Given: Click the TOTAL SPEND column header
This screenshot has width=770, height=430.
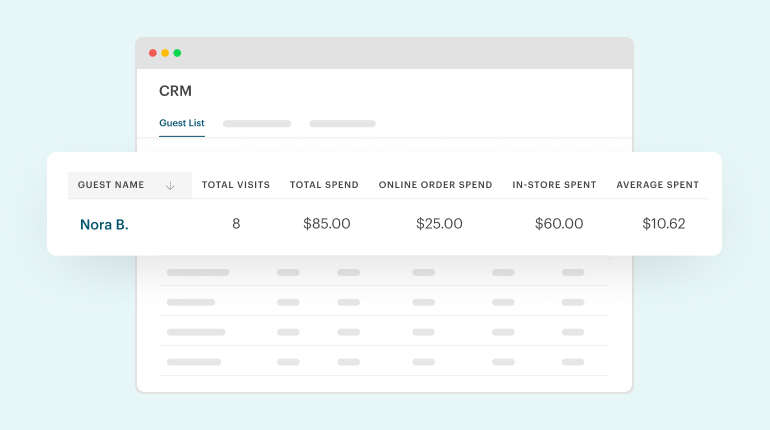Looking at the screenshot, I should point(324,185).
